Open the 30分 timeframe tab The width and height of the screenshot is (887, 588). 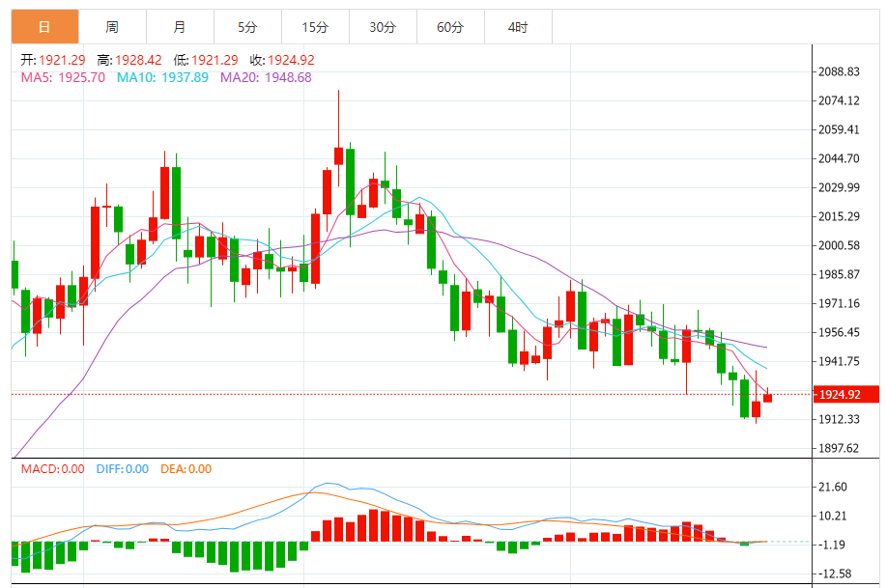(x=383, y=27)
